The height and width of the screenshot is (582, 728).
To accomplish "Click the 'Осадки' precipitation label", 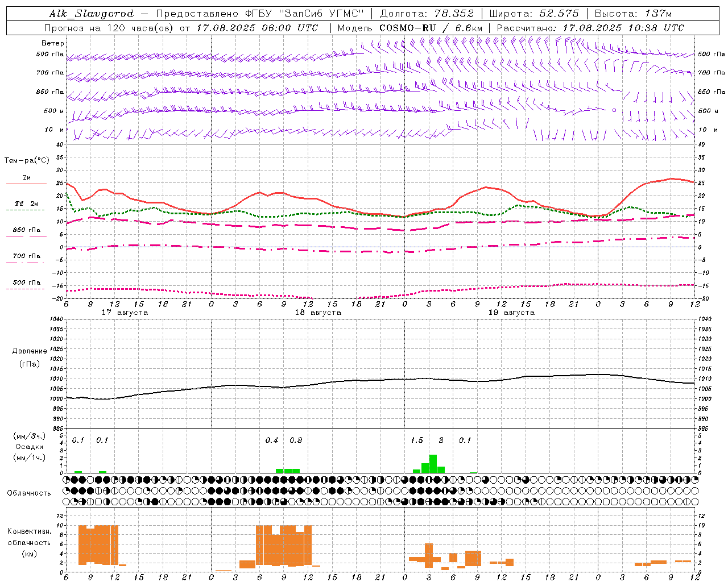I will point(30,447).
